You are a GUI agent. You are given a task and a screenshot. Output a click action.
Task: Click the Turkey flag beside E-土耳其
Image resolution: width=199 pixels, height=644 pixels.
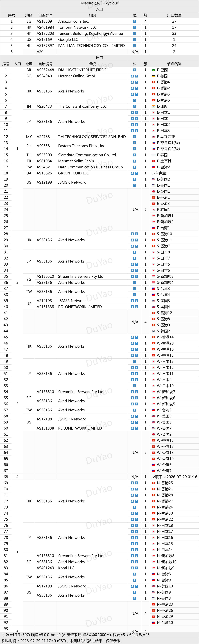154,161
